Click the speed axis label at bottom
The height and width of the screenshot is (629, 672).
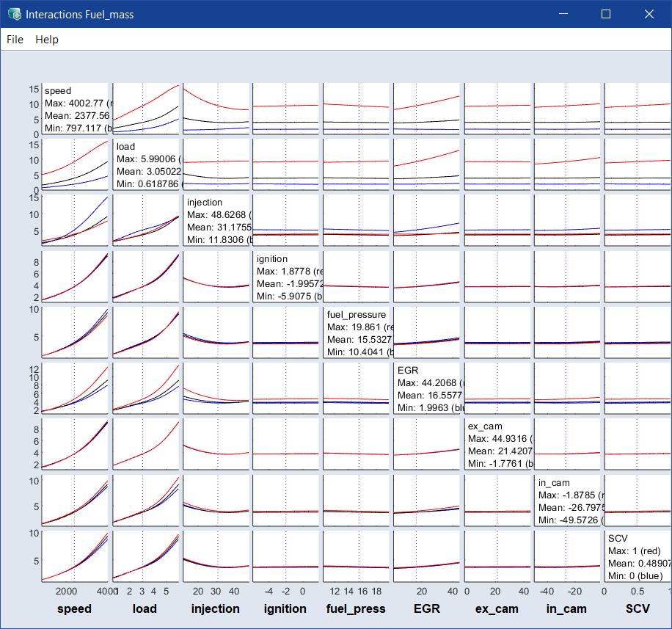[x=75, y=608]
